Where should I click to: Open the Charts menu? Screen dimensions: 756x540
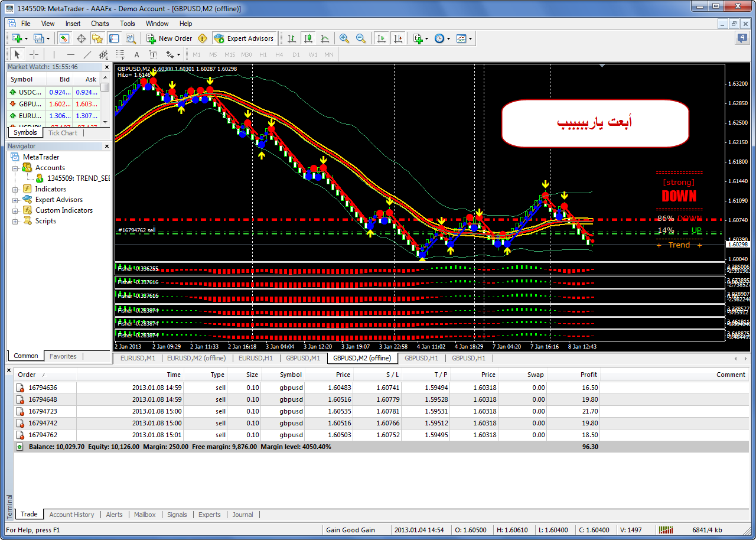[x=100, y=24]
